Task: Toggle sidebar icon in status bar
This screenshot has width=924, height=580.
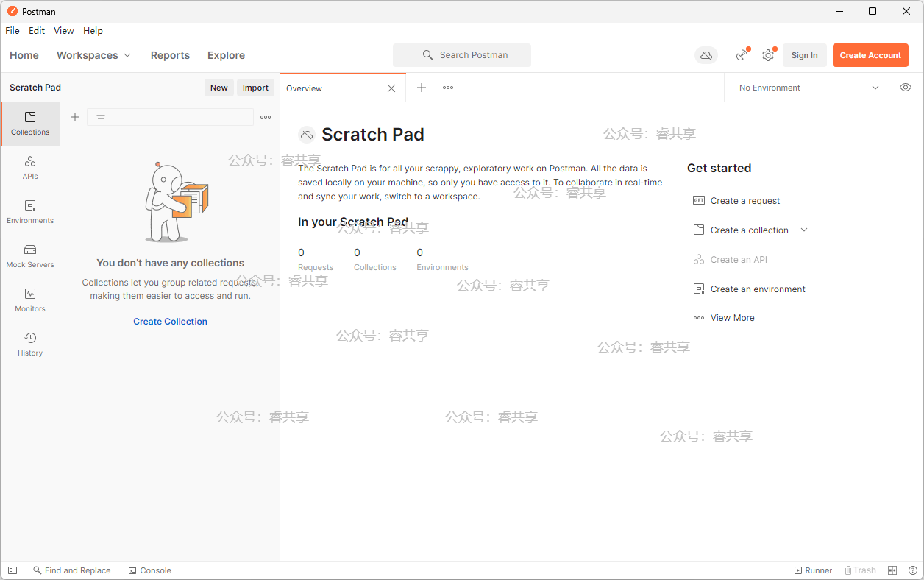Action: click(13, 570)
